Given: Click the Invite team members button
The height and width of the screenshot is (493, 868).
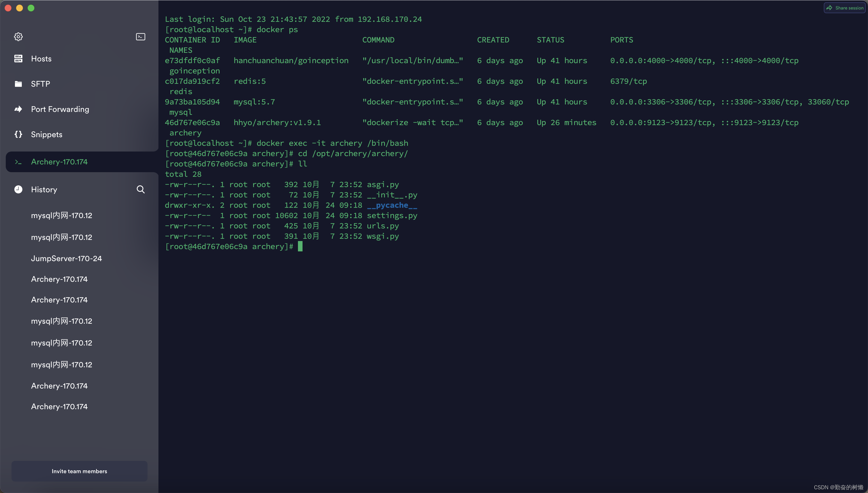Looking at the screenshot, I should (x=79, y=471).
